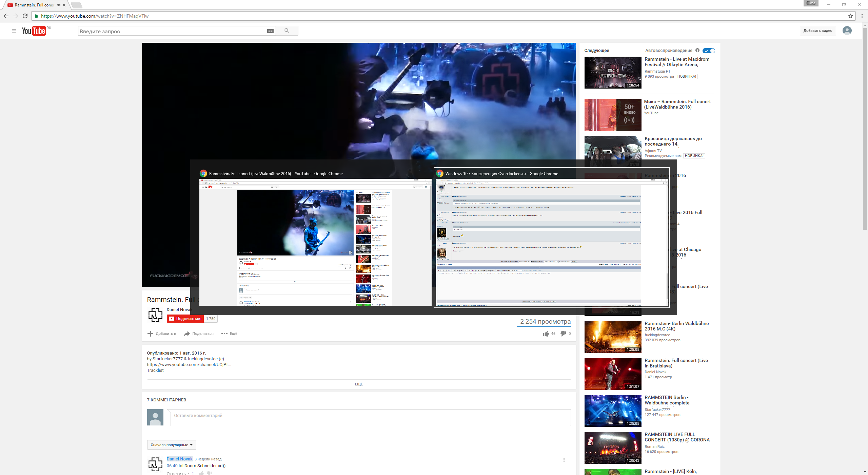868x475 pixels.
Task: Bookmark page with the star icon
Action: [850, 16]
